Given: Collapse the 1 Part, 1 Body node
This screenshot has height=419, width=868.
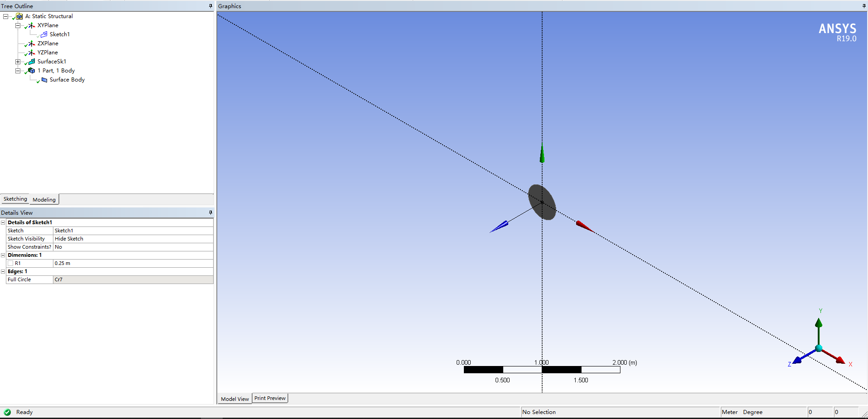Looking at the screenshot, I should pyautogui.click(x=17, y=71).
